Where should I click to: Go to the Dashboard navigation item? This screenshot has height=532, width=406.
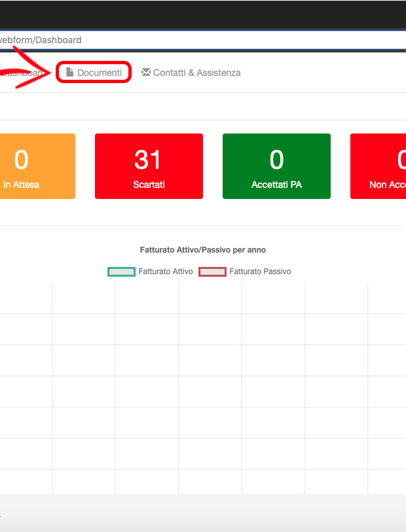click(23, 73)
